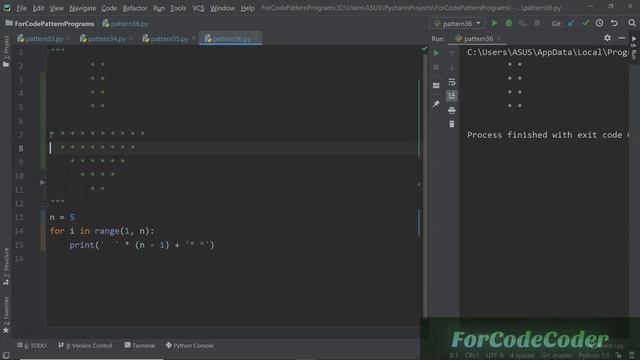Open the Project side panel
The width and height of the screenshot is (640, 360).
pyautogui.click(x=6, y=51)
